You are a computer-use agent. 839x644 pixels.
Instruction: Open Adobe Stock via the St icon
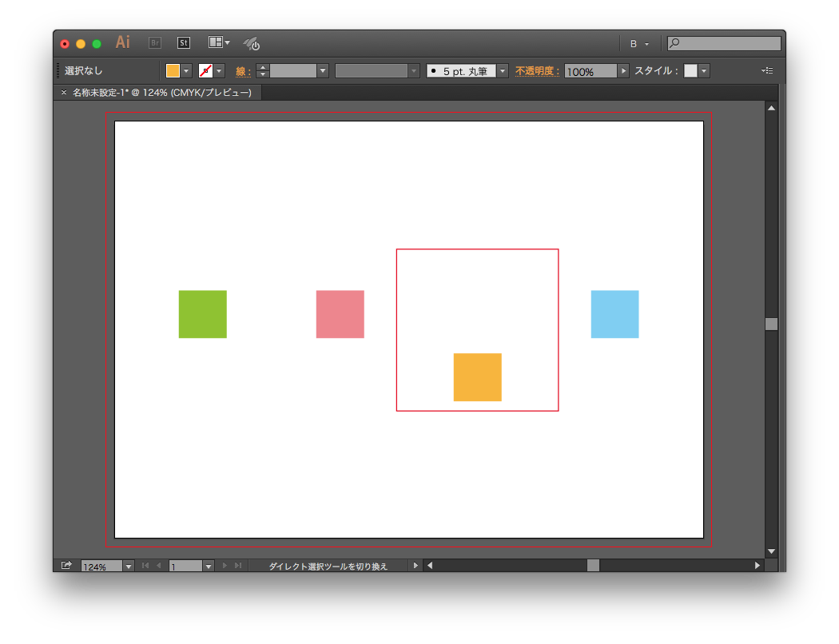pos(184,43)
